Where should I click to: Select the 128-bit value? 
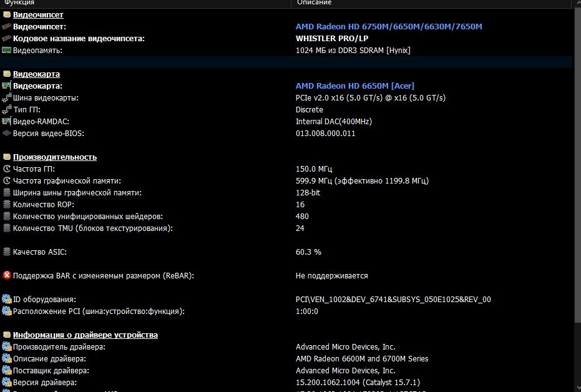point(308,193)
